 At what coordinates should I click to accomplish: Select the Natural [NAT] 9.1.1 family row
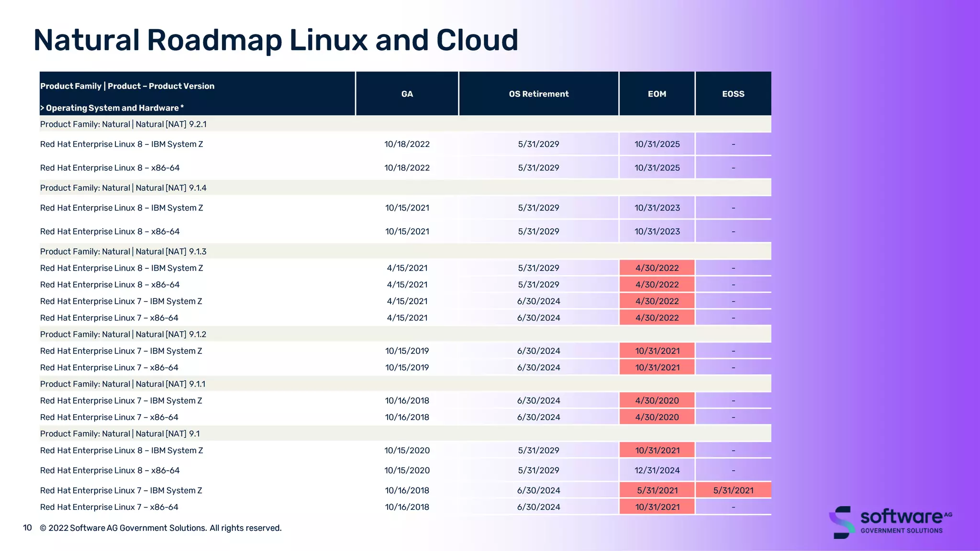[123, 384]
